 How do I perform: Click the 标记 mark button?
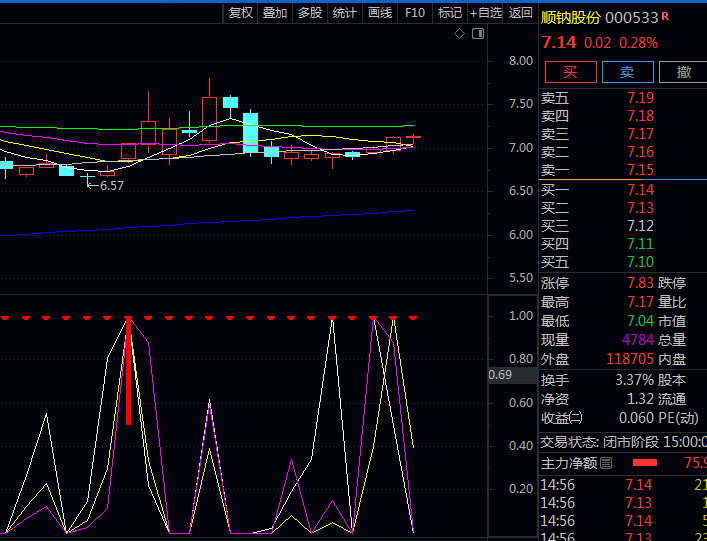[450, 13]
